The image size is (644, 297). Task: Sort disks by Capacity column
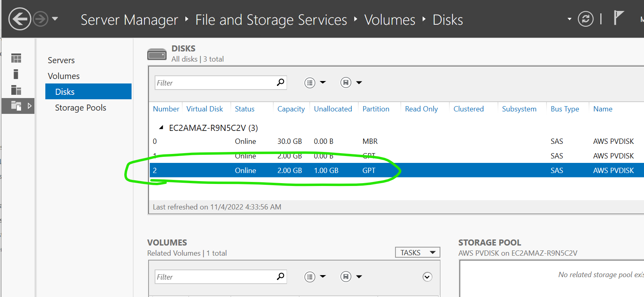coord(291,109)
